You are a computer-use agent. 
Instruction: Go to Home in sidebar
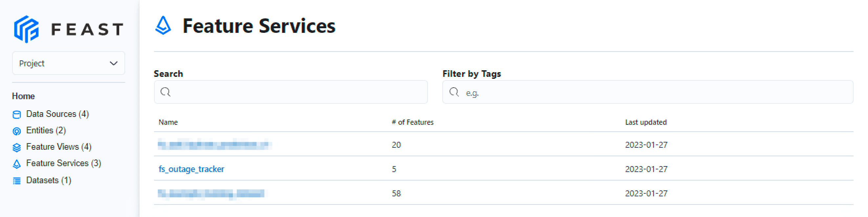23,97
